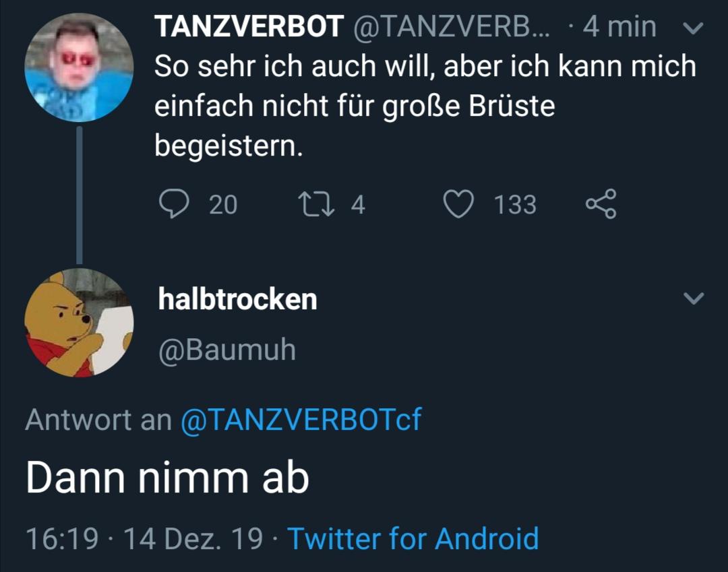Image resolution: width=728 pixels, height=572 pixels.
Task: Open the Winnie the Pooh avatar of halbtrocken
Action: click(79, 322)
